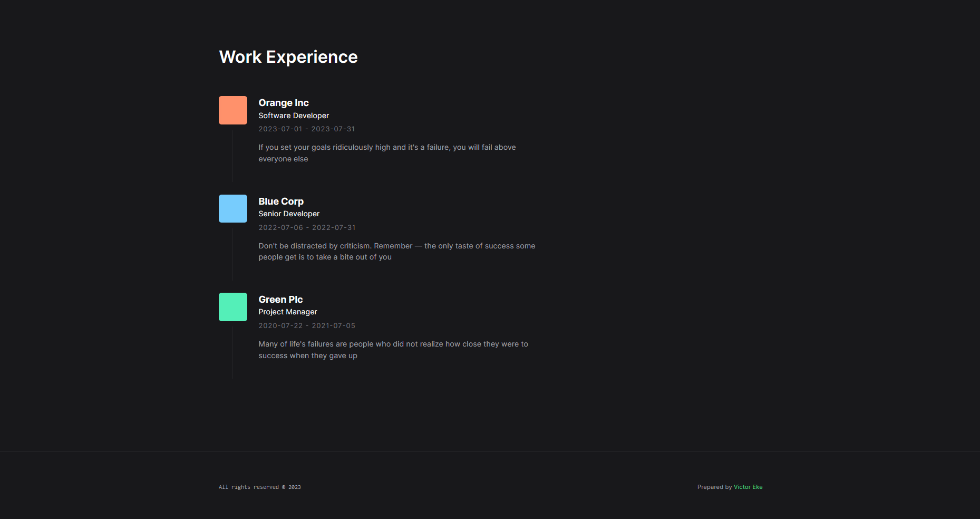The image size is (980, 519).
Task: Click the green Green Plc logo square
Action: 233,307
